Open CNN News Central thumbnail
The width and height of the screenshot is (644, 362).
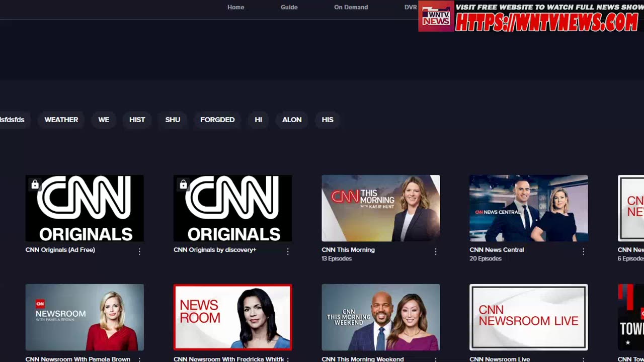529,208
